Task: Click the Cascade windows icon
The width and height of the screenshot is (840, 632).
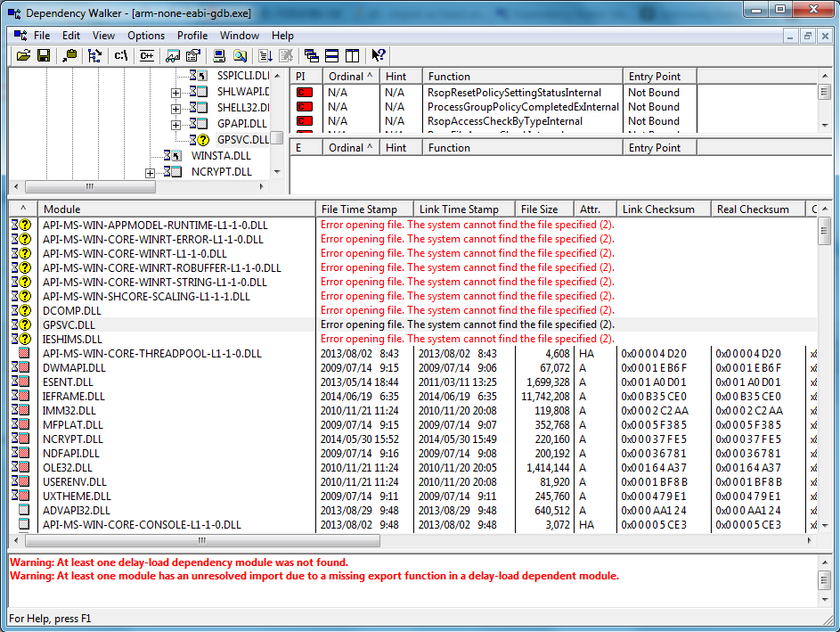Action: click(x=311, y=55)
